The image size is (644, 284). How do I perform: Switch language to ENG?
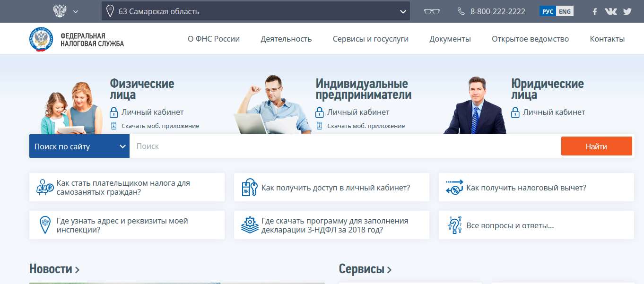click(565, 11)
